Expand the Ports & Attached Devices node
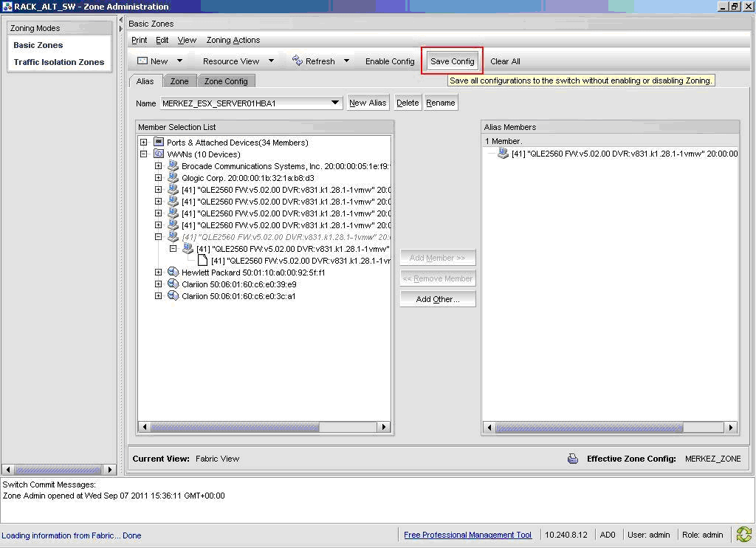756x548 pixels. 144,143
